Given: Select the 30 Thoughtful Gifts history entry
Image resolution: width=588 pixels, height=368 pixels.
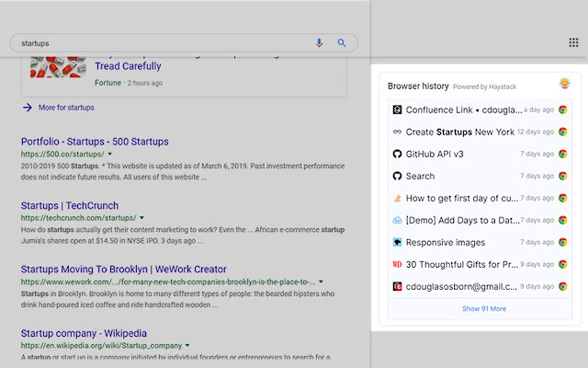Looking at the screenshot, I should (x=462, y=264).
